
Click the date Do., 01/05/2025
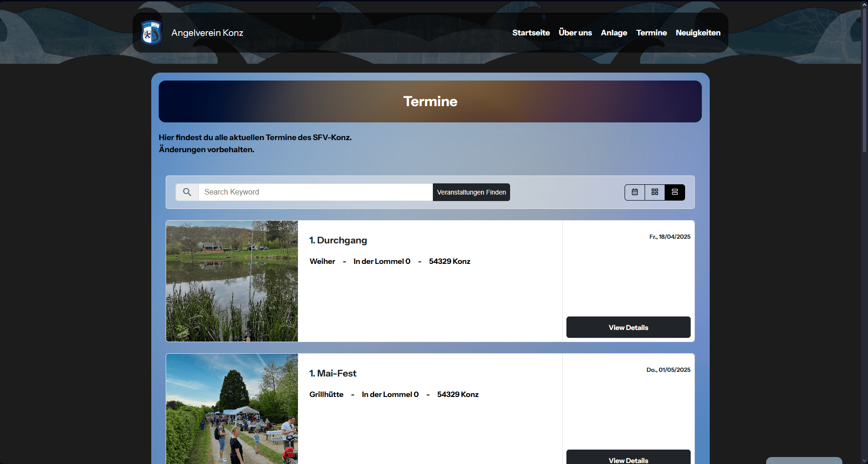coord(668,370)
